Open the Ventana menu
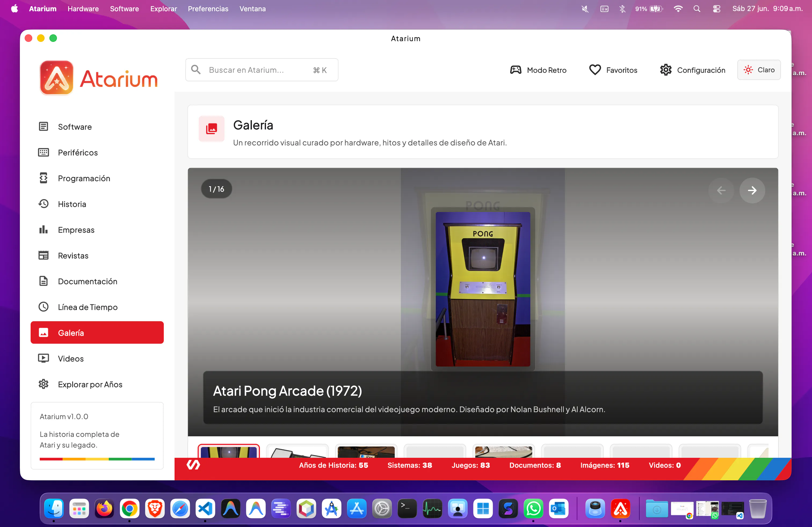This screenshot has width=812, height=527. (x=252, y=9)
